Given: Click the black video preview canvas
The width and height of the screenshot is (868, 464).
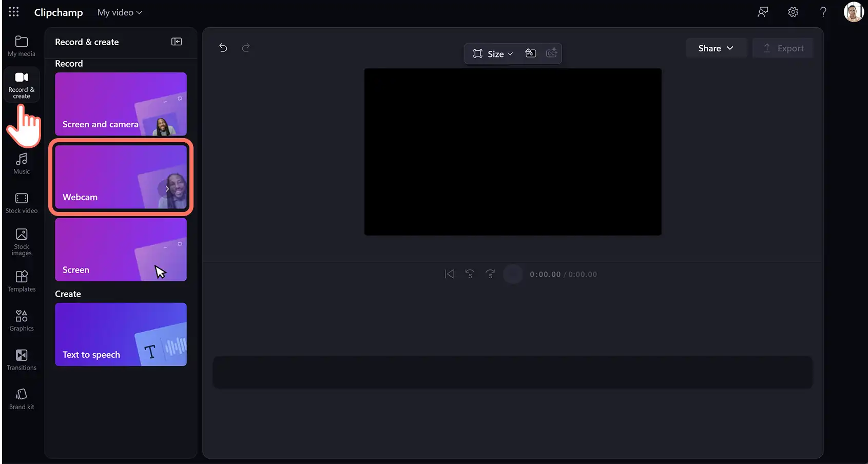Looking at the screenshot, I should [x=513, y=152].
